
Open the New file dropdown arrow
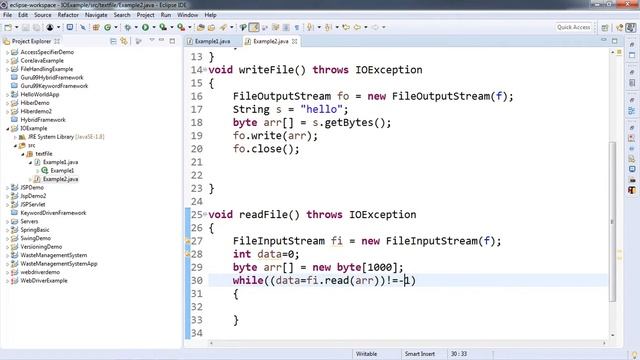coord(17,27)
